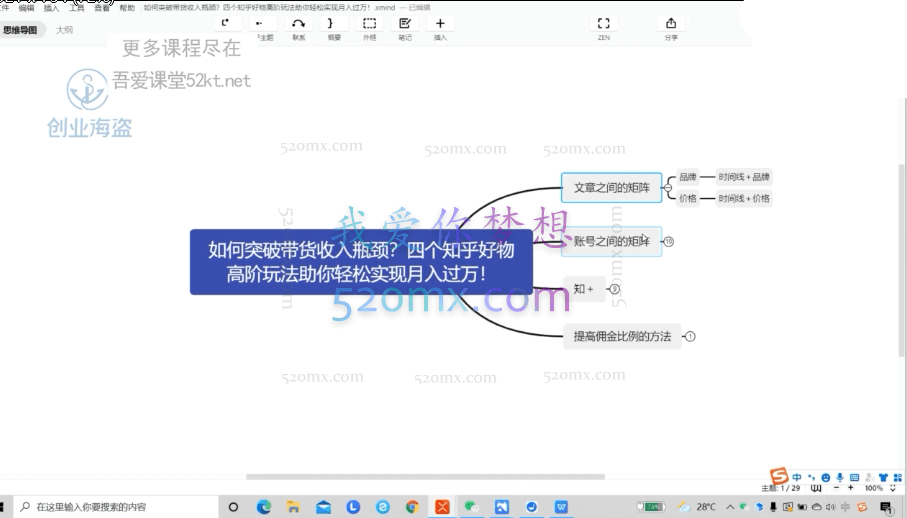Open Task View (Cortana circle) on taskbar
907x518 pixels.
point(233,507)
